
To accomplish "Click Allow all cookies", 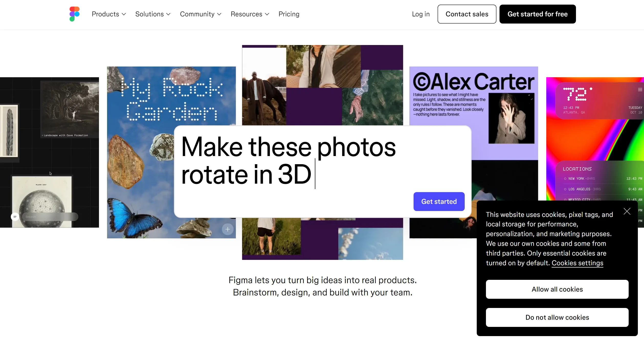I will coord(557,289).
